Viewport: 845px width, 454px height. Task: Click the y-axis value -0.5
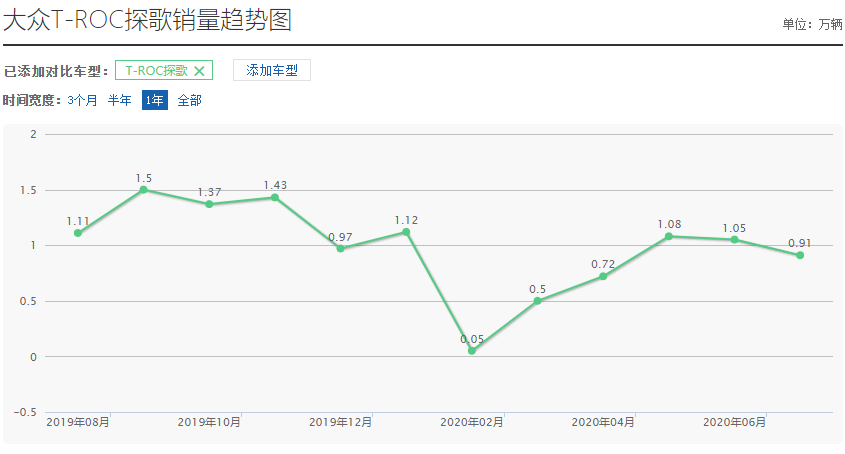pyautogui.click(x=25, y=412)
